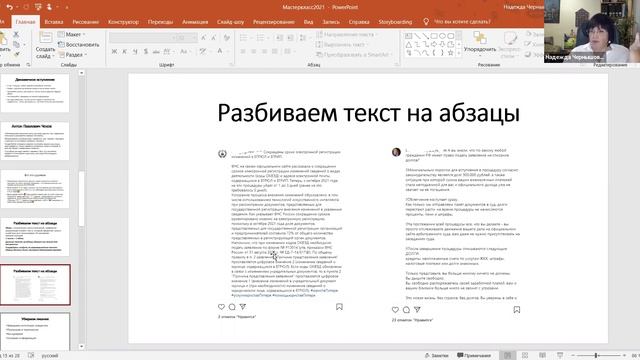Click the increase font size icon

click(x=203, y=38)
